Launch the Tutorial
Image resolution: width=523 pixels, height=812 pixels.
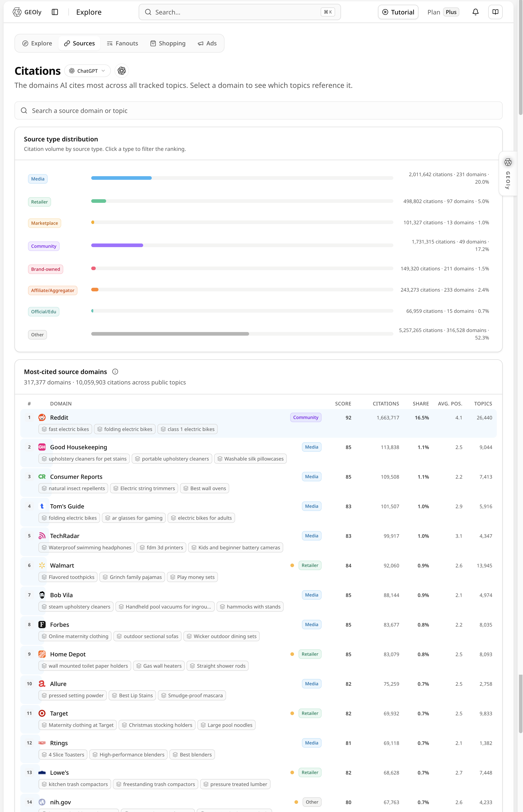[398, 12]
